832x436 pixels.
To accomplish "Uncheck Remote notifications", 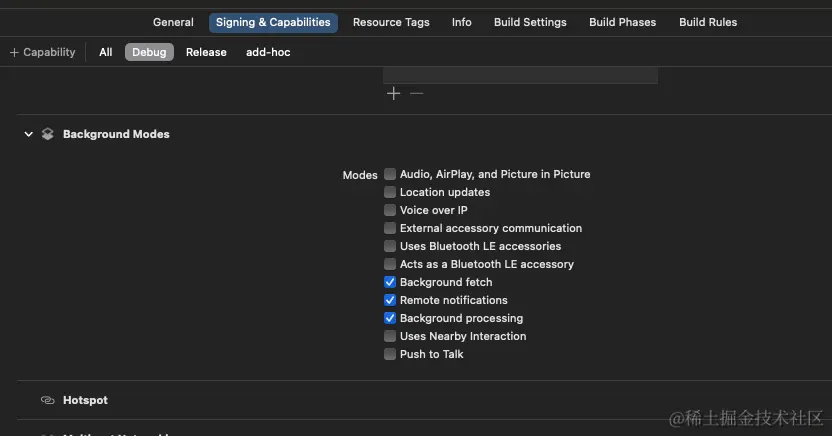I will point(390,300).
